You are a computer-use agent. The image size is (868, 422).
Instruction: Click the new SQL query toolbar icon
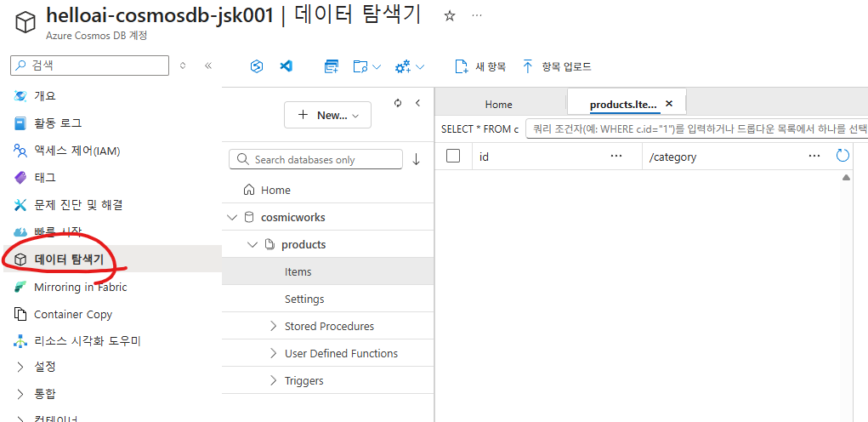pyautogui.click(x=331, y=67)
